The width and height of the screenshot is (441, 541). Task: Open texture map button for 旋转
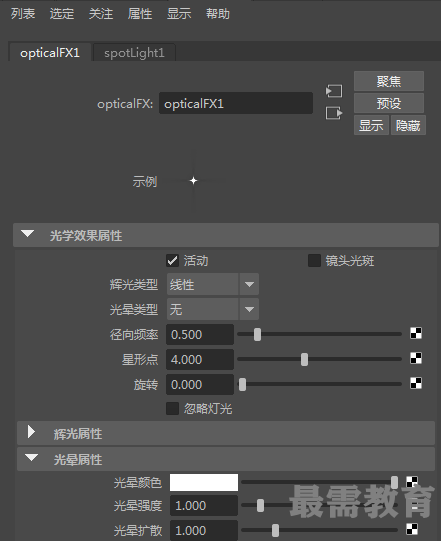[x=416, y=383]
